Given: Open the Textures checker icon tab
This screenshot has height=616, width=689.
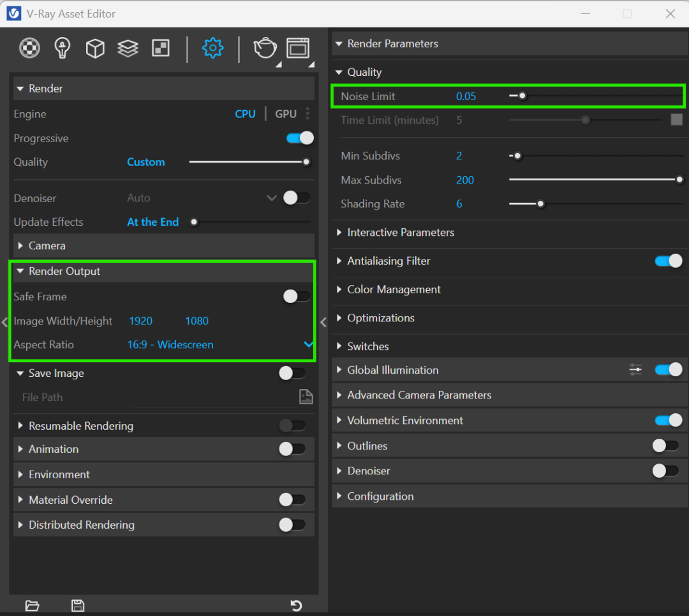Looking at the screenshot, I should click(161, 48).
